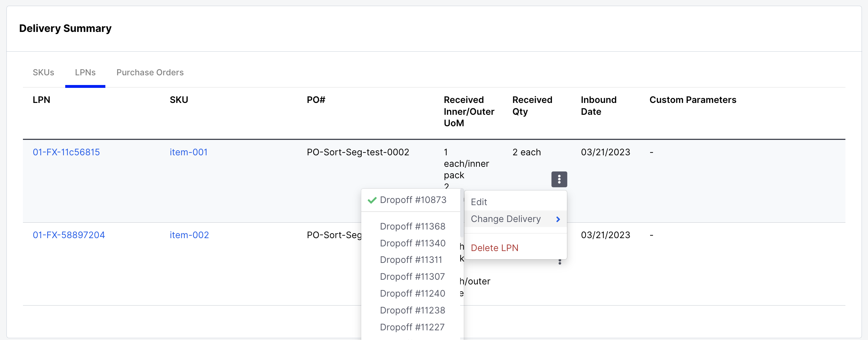Screen dimensions: 868x340
Task: Select Edit from the context menu
Action: click(479, 202)
